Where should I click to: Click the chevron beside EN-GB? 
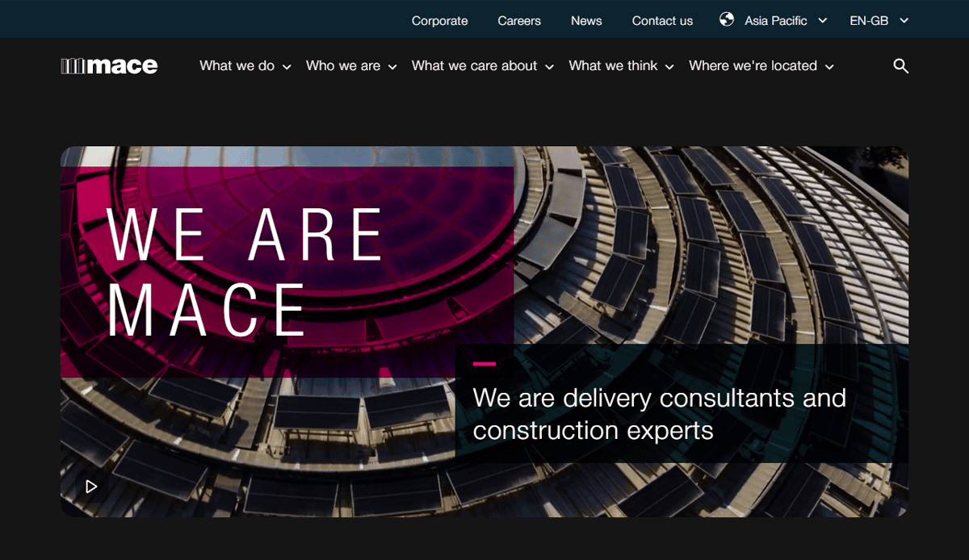point(902,22)
